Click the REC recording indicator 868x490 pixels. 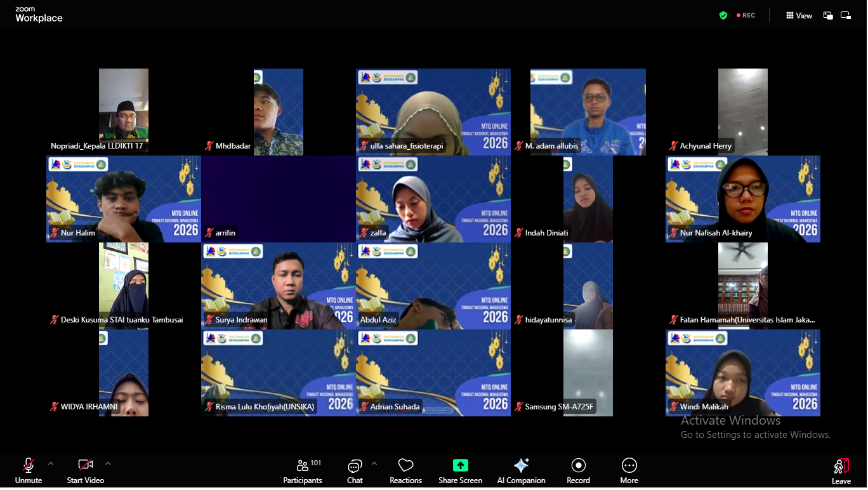click(746, 15)
